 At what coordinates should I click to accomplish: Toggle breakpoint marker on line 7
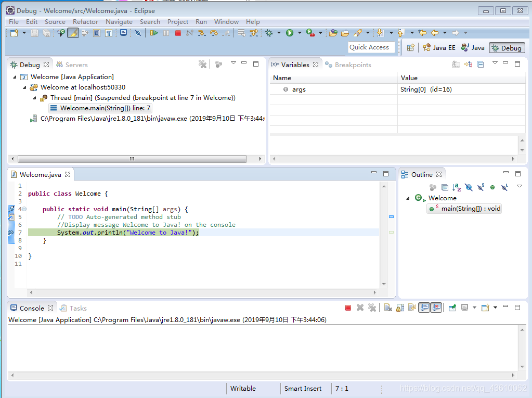(x=11, y=233)
